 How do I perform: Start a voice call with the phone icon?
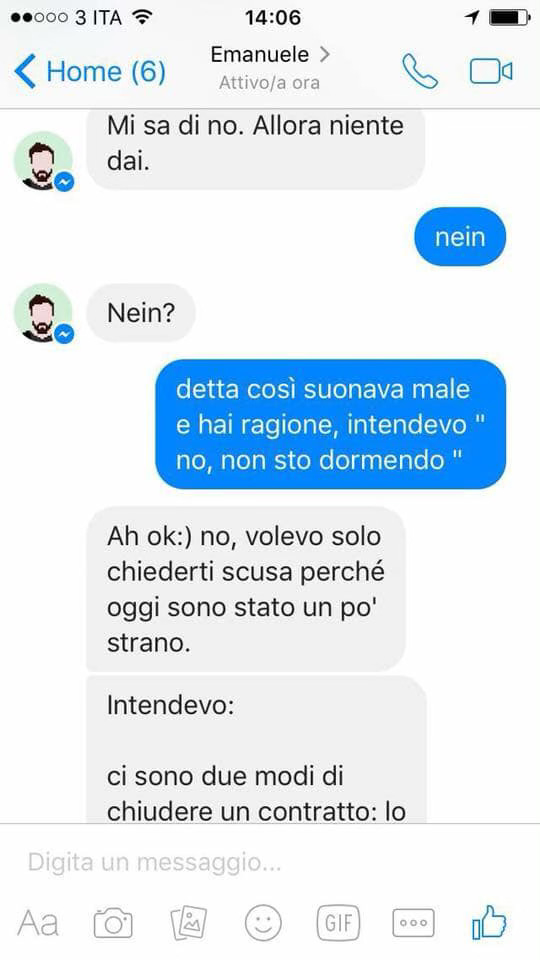[x=419, y=71]
